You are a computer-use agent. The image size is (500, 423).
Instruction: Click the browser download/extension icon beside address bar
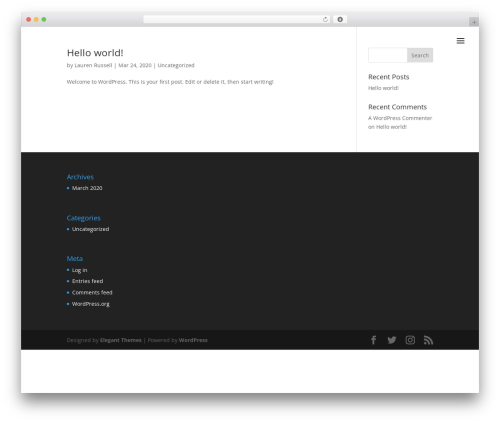(x=340, y=19)
